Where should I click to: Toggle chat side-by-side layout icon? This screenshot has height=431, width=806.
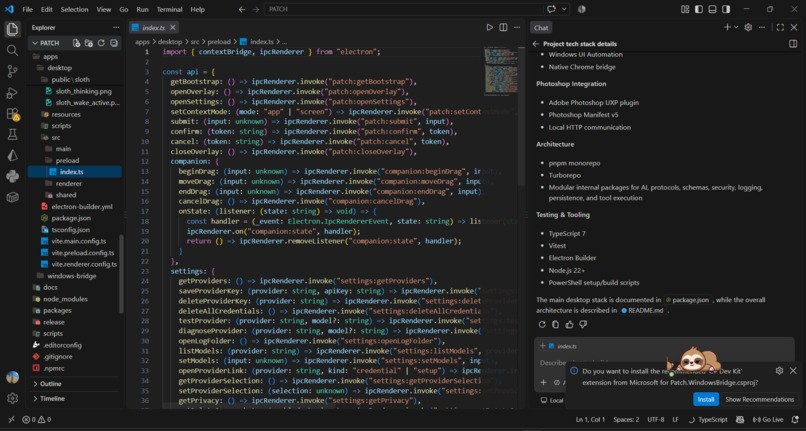pos(793,44)
